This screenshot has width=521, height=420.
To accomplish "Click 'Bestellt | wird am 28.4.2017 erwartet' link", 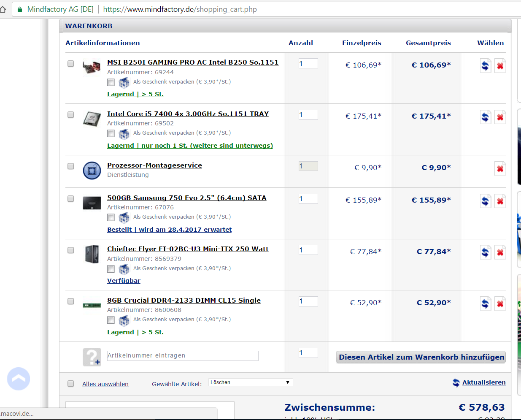I will [169, 229].
